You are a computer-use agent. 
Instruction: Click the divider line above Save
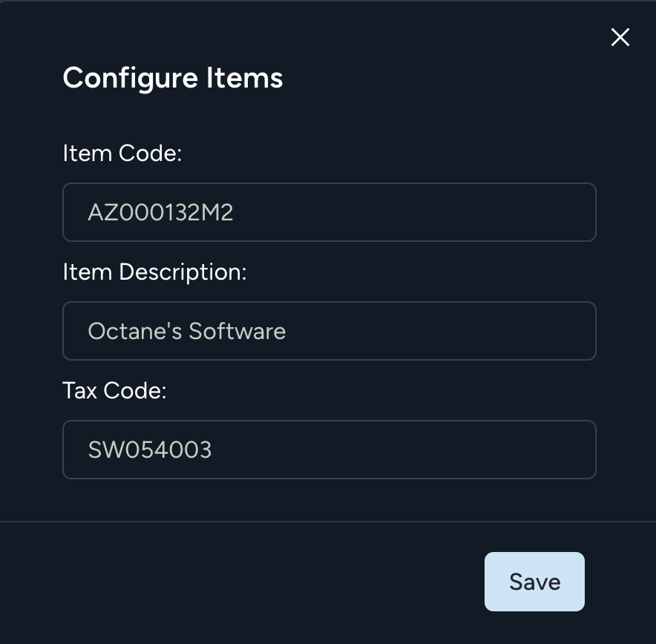click(328, 522)
